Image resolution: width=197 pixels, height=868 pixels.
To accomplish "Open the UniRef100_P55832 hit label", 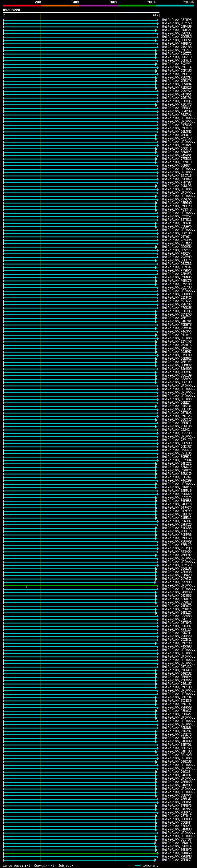I will click(177, 108).
